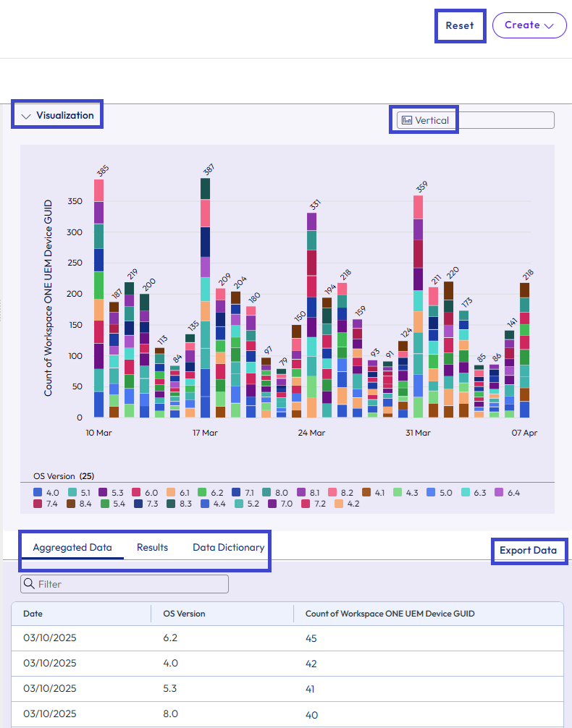Toggle legend swatch for OS version 8.4
The image size is (572, 728).
click(71, 503)
